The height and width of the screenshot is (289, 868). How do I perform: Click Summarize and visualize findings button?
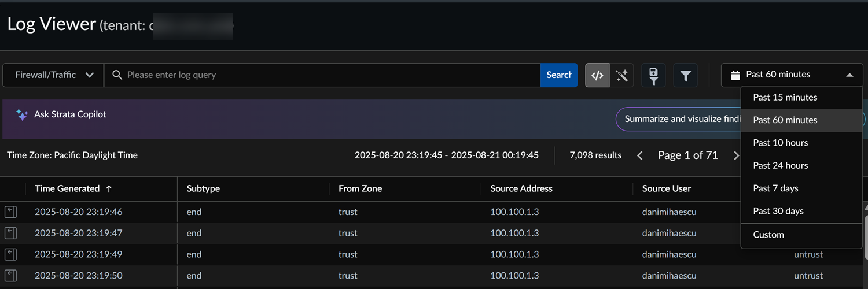[678, 119]
